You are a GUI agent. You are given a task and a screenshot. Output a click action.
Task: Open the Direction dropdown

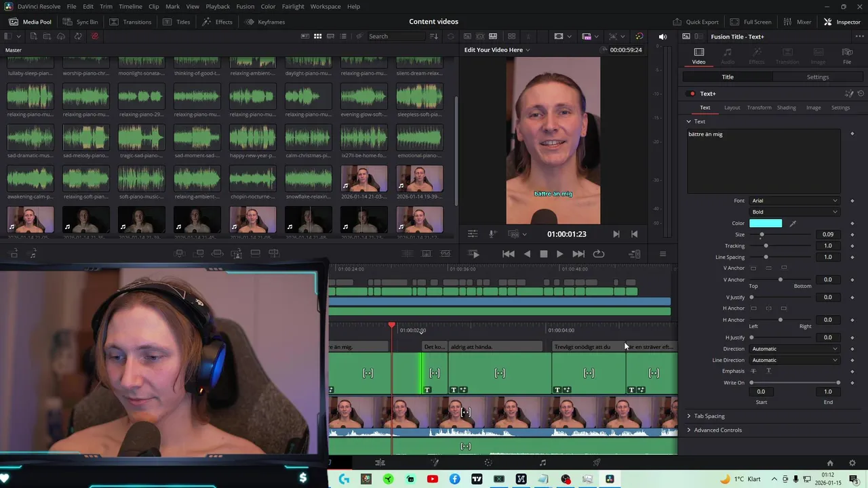(x=794, y=349)
